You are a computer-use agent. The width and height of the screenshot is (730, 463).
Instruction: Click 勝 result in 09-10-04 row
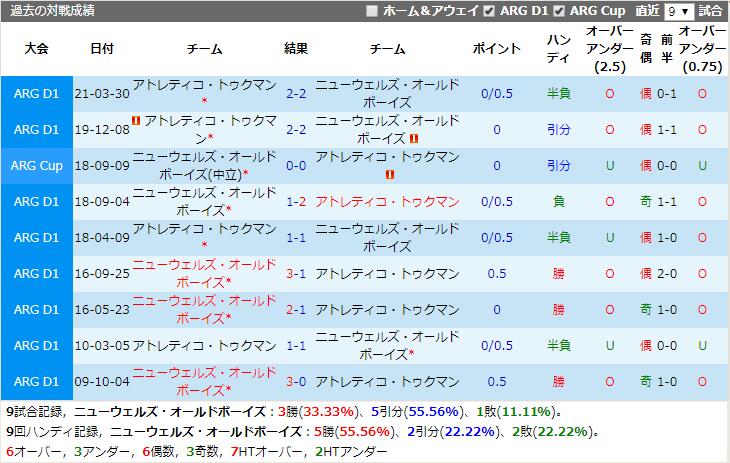coord(559,381)
